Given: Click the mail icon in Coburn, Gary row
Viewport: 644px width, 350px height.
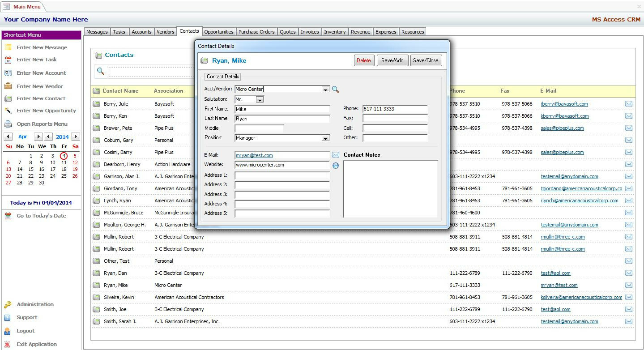Looking at the screenshot, I should pyautogui.click(x=629, y=140).
